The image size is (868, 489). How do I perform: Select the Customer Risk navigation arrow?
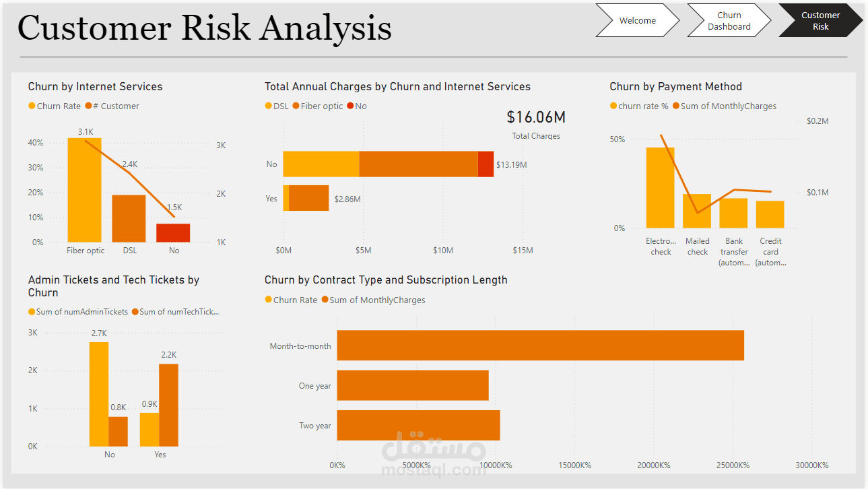[820, 21]
